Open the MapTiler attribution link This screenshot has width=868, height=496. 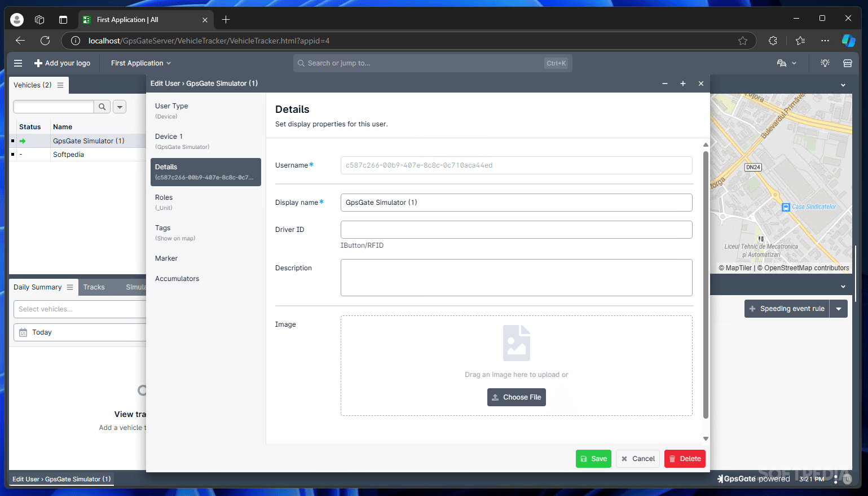coord(735,268)
